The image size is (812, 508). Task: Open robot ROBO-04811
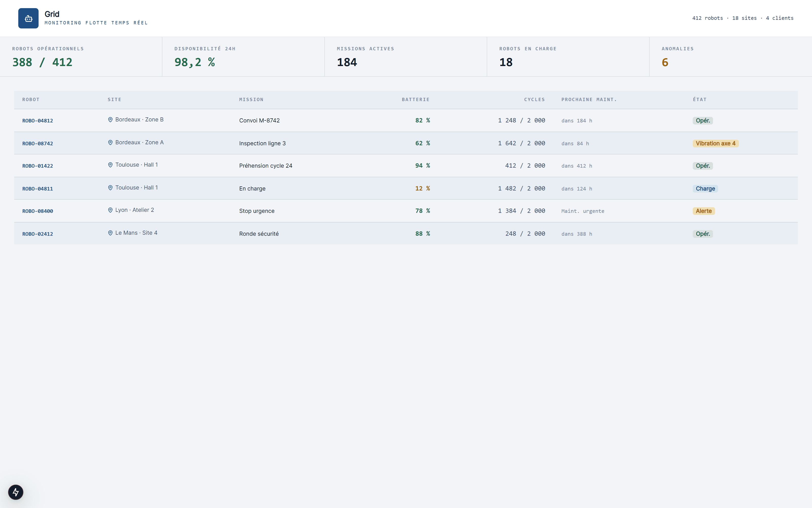pos(38,189)
